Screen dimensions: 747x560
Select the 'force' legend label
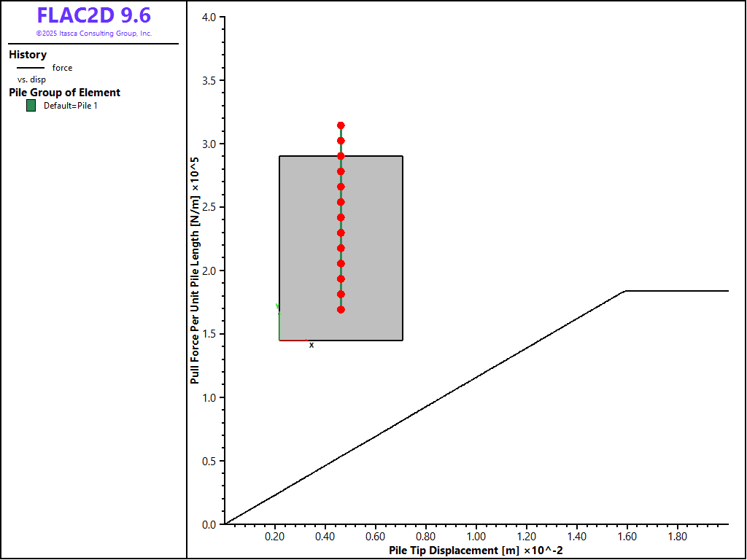point(62,68)
